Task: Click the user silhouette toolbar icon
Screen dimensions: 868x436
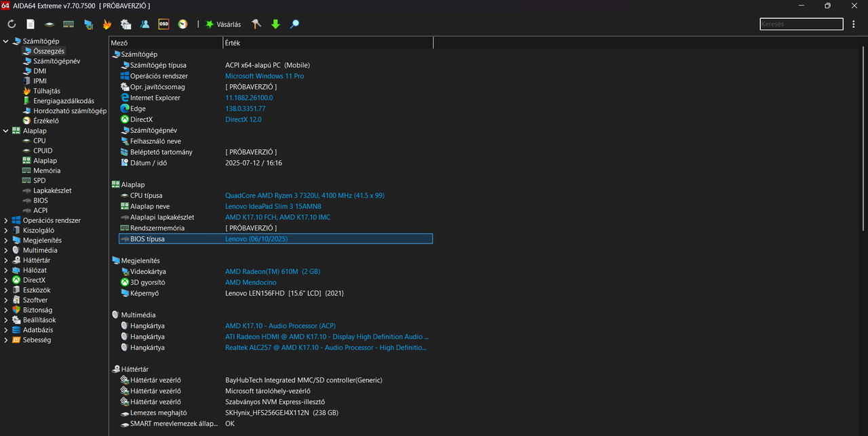Action: [144, 24]
